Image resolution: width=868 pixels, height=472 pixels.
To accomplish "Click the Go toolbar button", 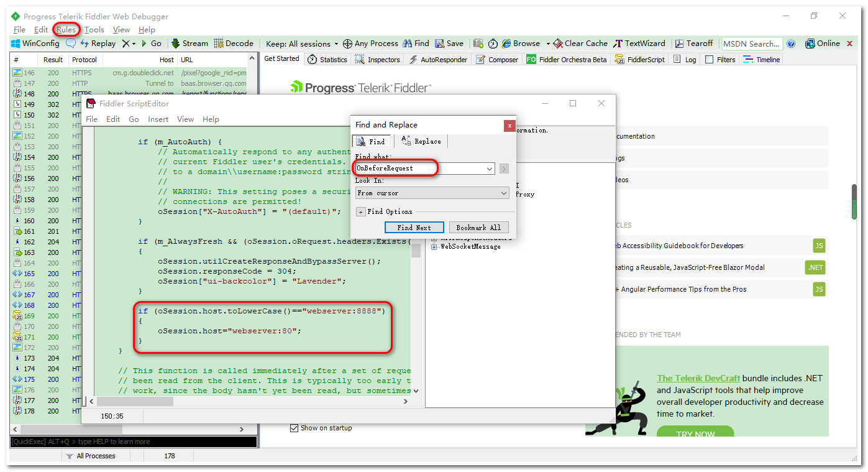I will click(x=152, y=44).
